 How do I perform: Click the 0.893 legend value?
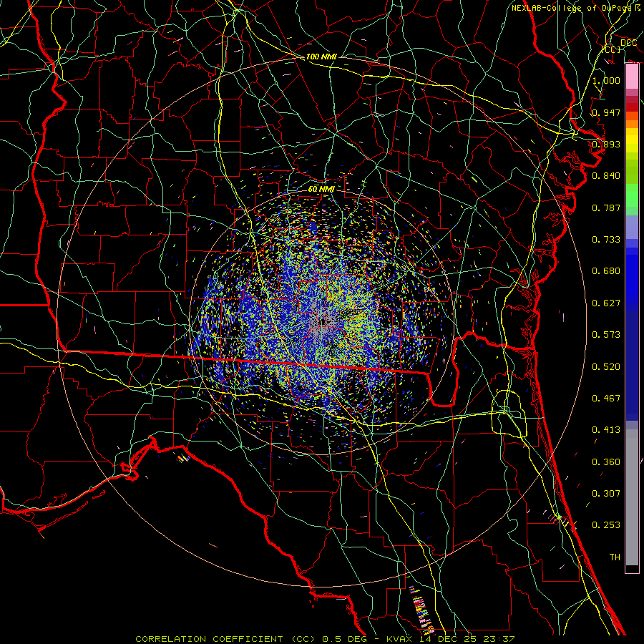coord(606,144)
